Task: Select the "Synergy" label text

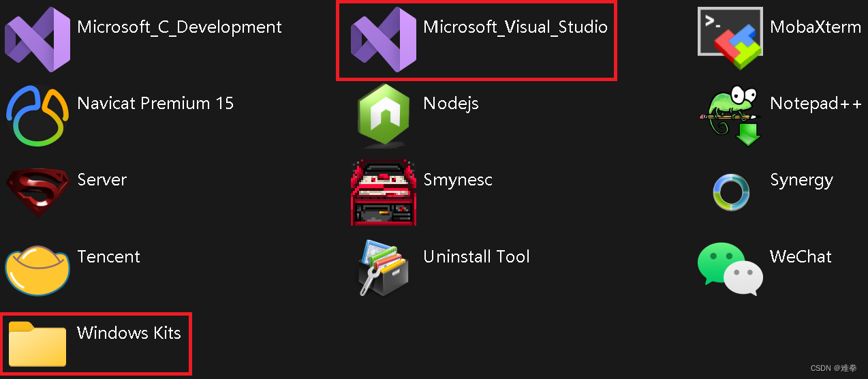Action: point(801,181)
